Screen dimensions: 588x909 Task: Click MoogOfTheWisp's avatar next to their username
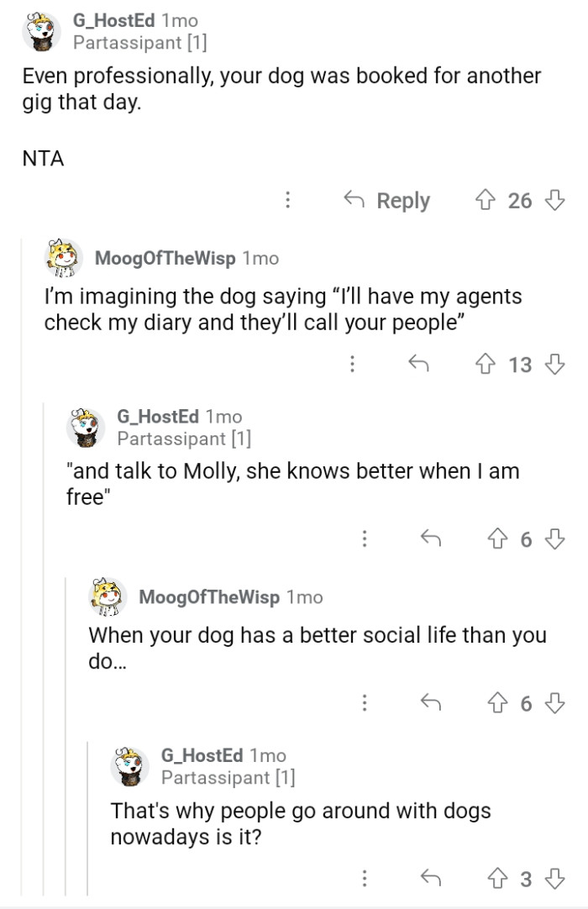57,258
